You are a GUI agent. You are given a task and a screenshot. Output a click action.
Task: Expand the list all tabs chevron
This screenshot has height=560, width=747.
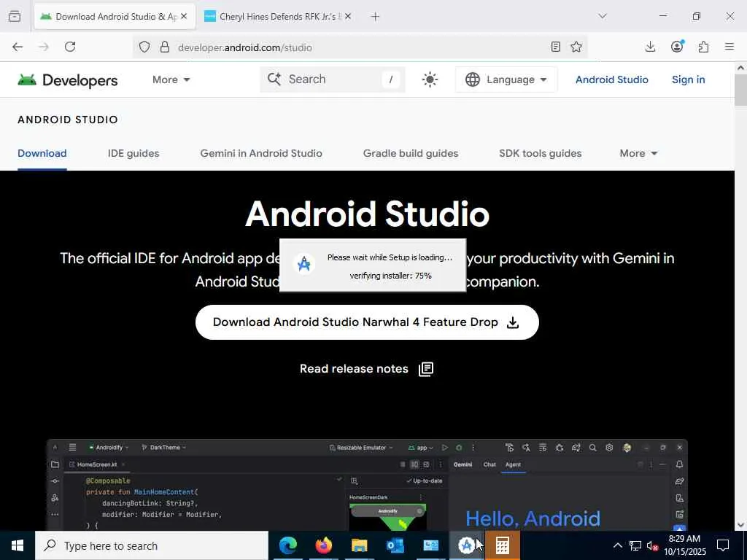(x=603, y=16)
